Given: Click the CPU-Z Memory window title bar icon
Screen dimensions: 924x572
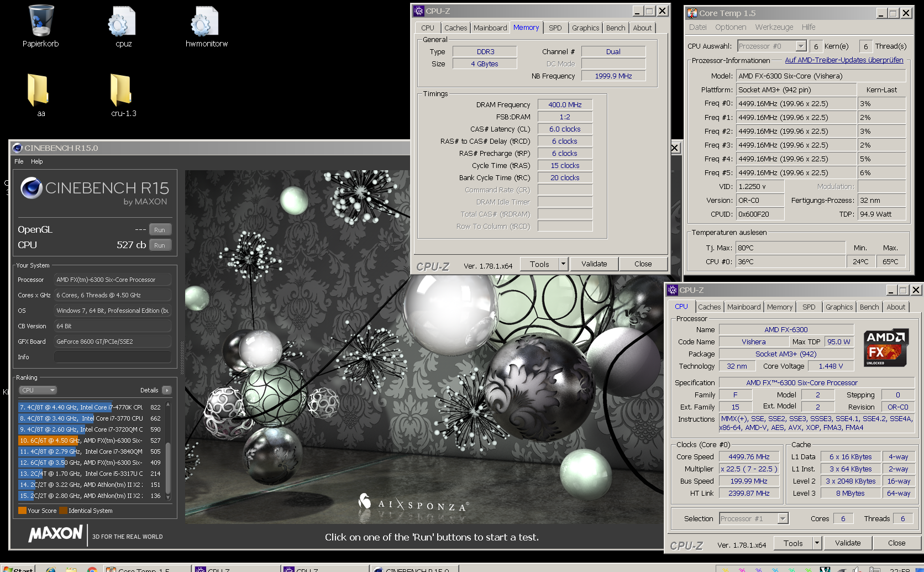Looking at the screenshot, I should [x=419, y=11].
